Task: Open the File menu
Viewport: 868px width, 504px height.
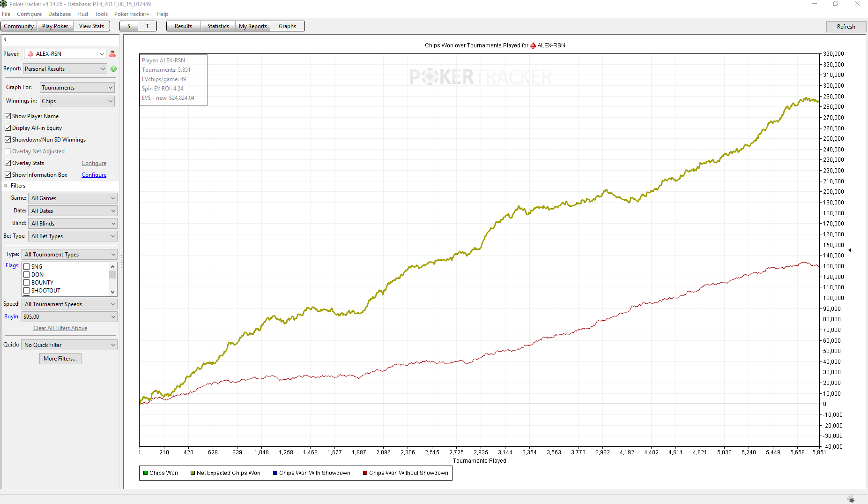Action: [6, 14]
